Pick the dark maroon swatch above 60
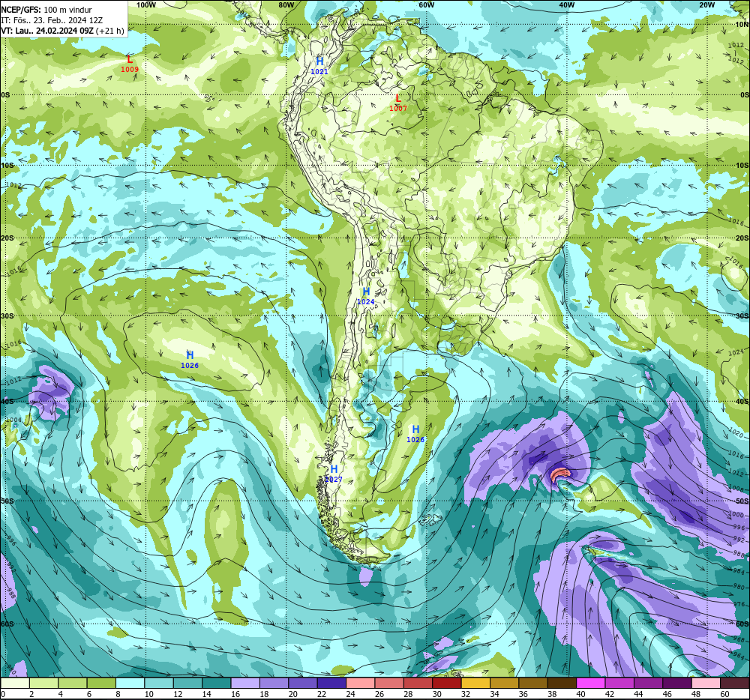Screen dimensions: 750x700 [735, 684]
